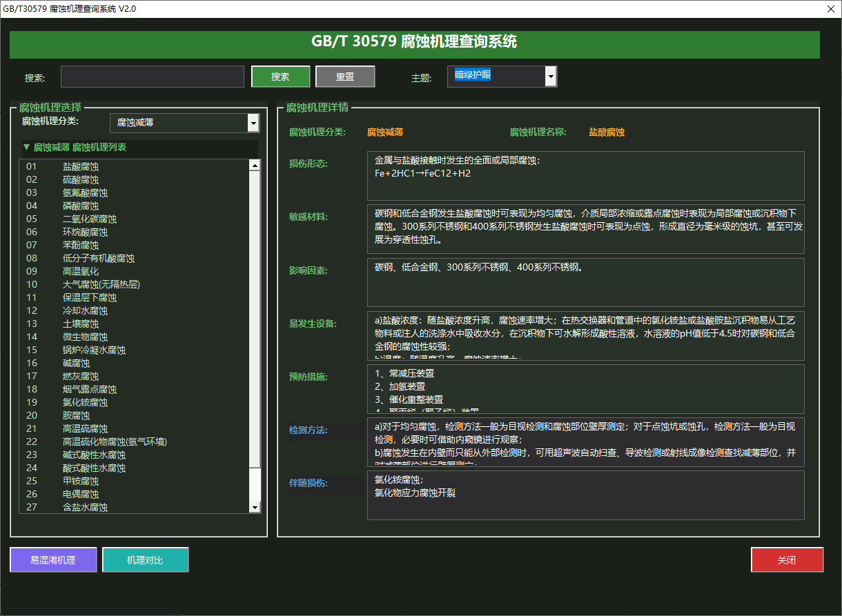842x616 pixels.
Task: Click the list scrollbar down arrow
Action: coord(255,507)
